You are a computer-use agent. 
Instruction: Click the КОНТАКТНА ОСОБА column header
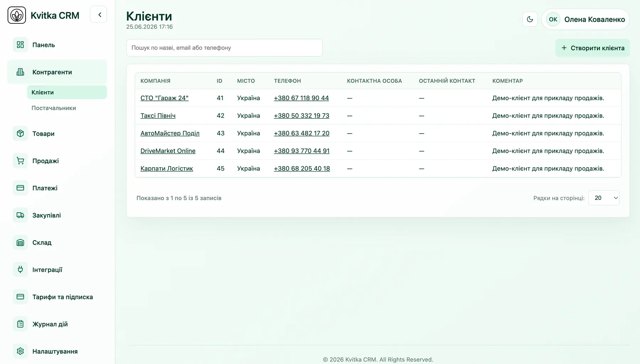click(374, 81)
